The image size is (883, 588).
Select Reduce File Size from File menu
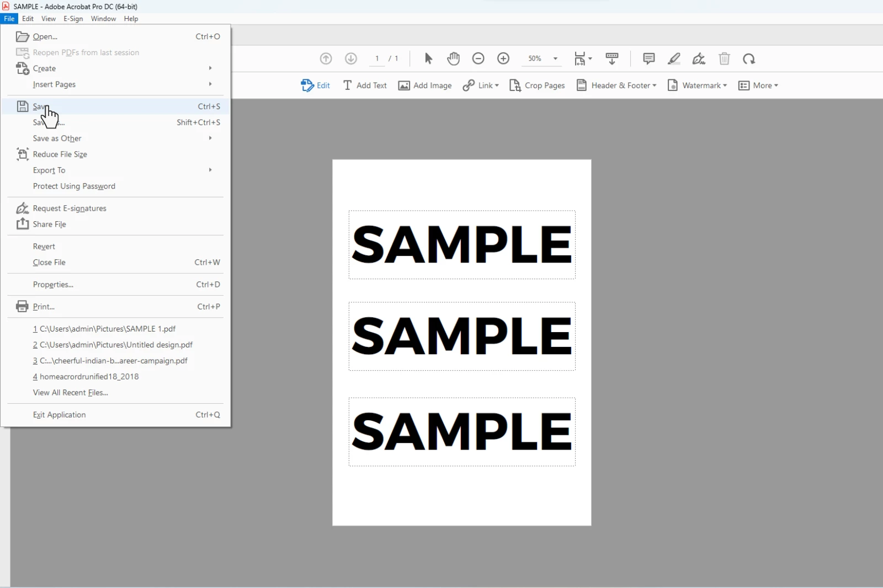tap(59, 154)
